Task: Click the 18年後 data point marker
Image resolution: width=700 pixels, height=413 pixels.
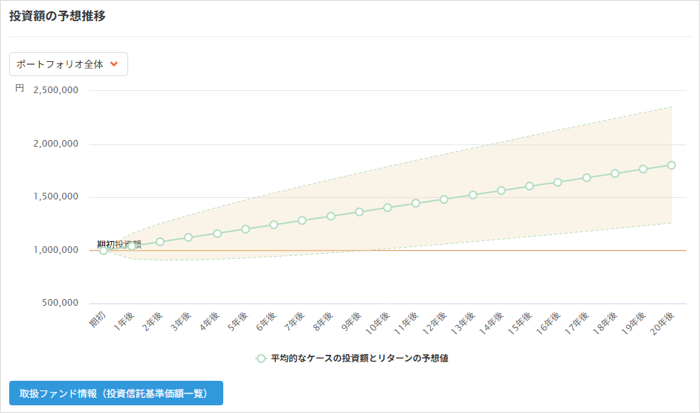Action: [614, 173]
